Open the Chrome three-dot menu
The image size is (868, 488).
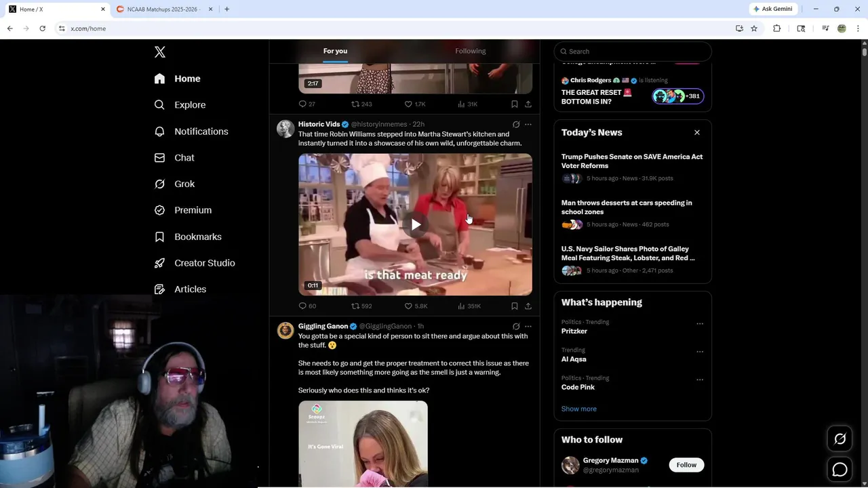pyautogui.click(x=859, y=28)
